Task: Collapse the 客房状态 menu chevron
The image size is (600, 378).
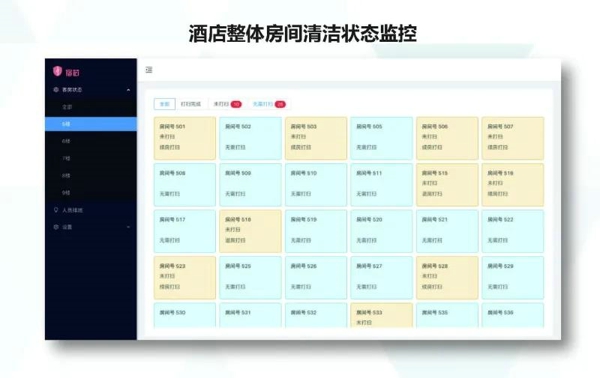Action: (x=128, y=90)
